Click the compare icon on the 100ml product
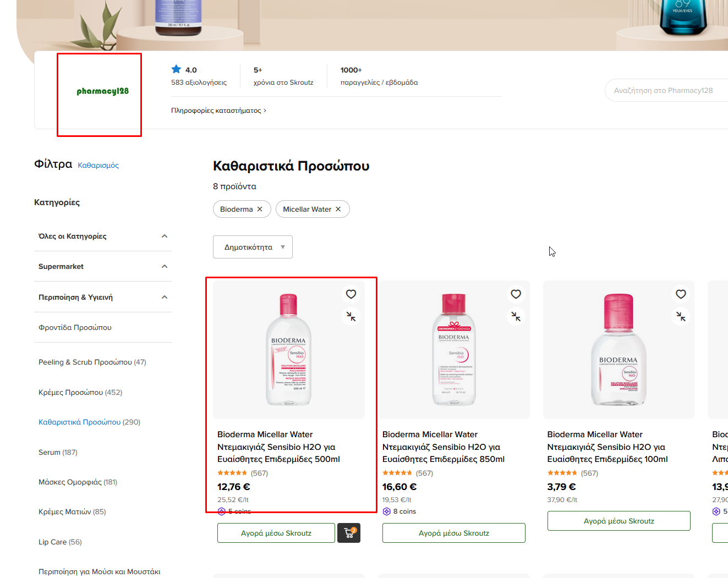The width and height of the screenshot is (728, 578). pyautogui.click(x=681, y=316)
